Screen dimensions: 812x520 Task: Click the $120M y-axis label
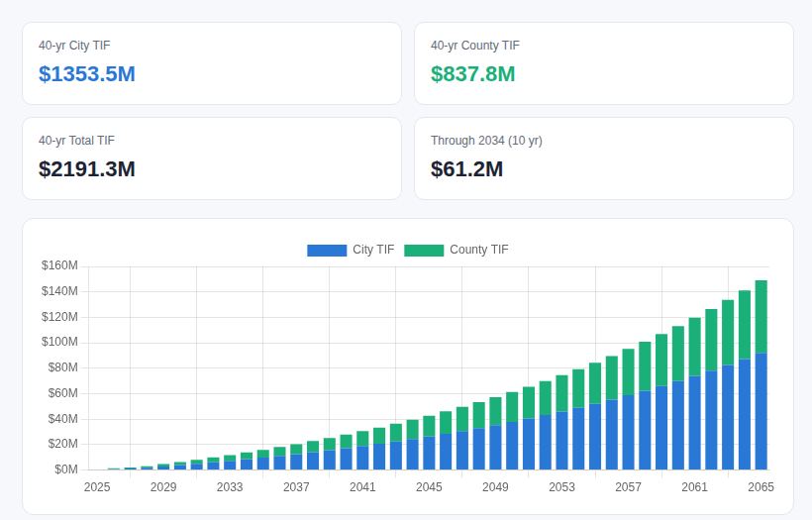[59, 316]
